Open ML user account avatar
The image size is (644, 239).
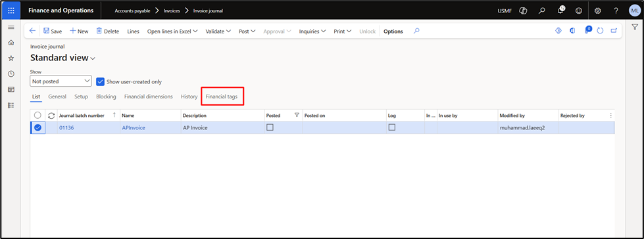point(634,11)
